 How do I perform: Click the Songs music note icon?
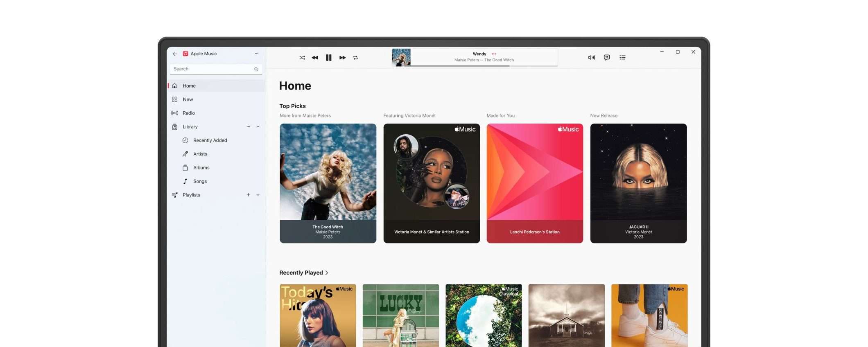[x=185, y=181]
